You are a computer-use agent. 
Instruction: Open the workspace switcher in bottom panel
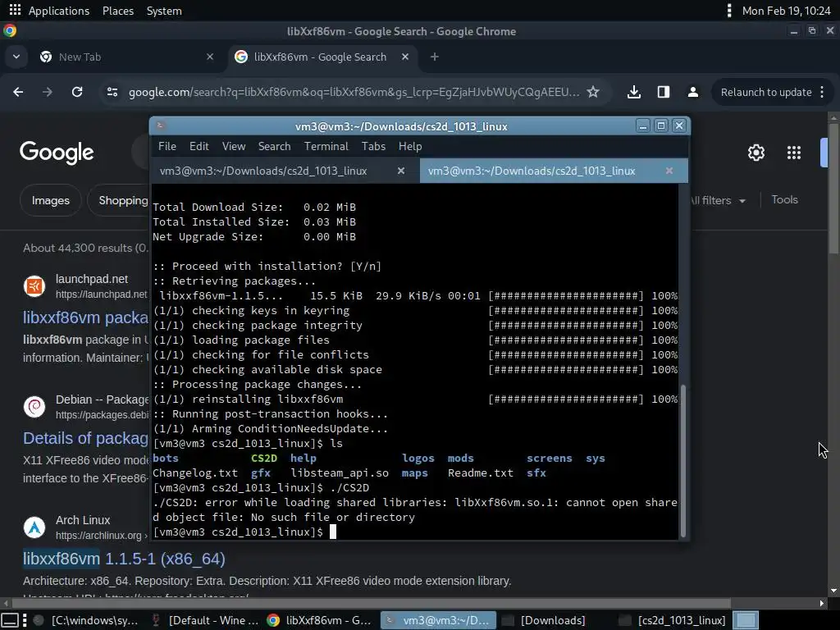point(745,620)
